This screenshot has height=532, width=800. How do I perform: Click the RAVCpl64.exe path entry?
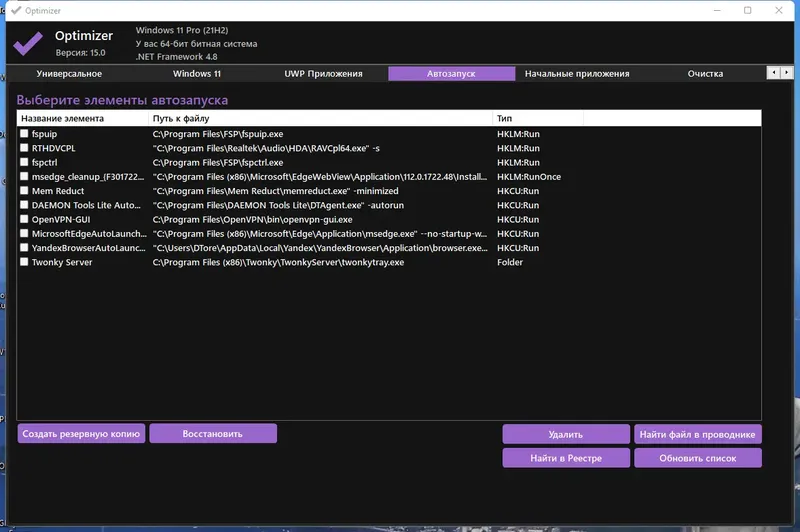pos(266,148)
